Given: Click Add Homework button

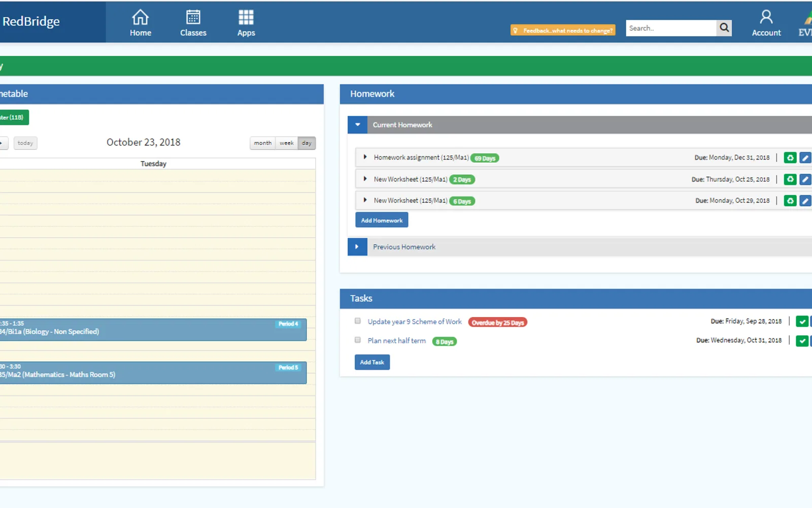Looking at the screenshot, I should 382,220.
